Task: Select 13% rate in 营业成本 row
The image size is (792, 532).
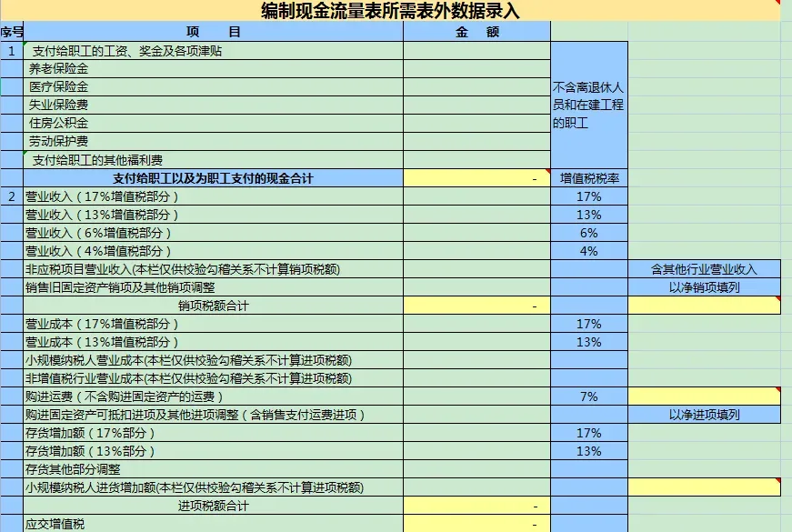Action: point(589,342)
